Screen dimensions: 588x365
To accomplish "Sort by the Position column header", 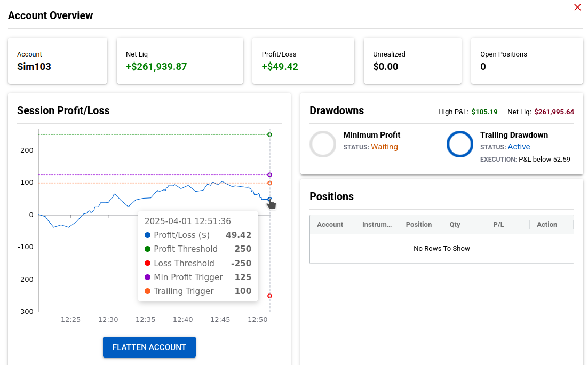I will click(x=419, y=225).
